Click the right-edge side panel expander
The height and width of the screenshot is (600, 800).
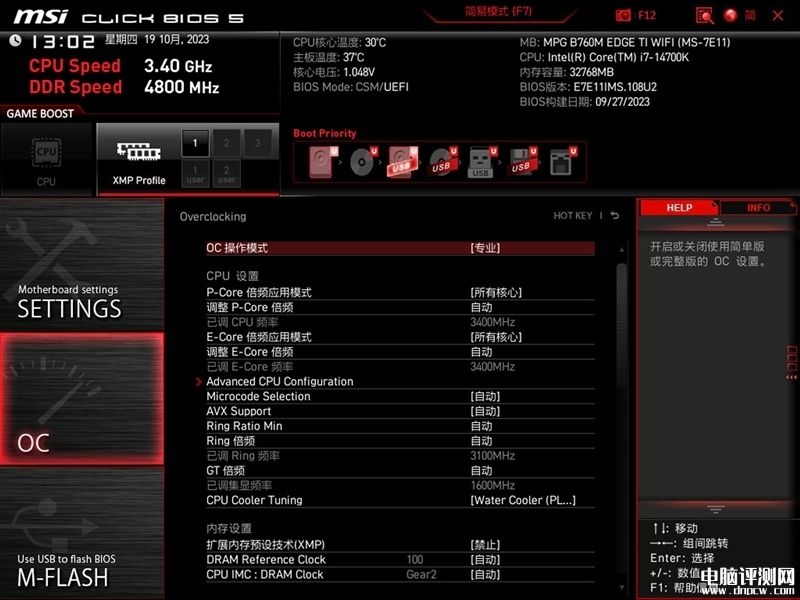coord(792,363)
